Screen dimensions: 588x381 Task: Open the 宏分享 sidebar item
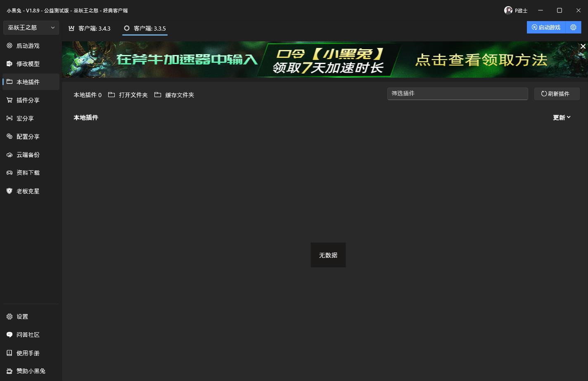(x=25, y=119)
